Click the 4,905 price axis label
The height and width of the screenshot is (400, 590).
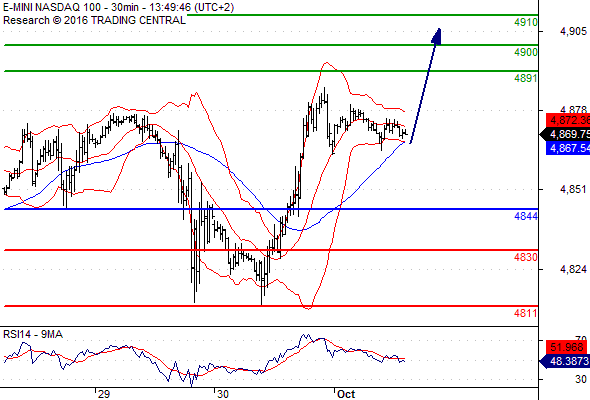573,31
